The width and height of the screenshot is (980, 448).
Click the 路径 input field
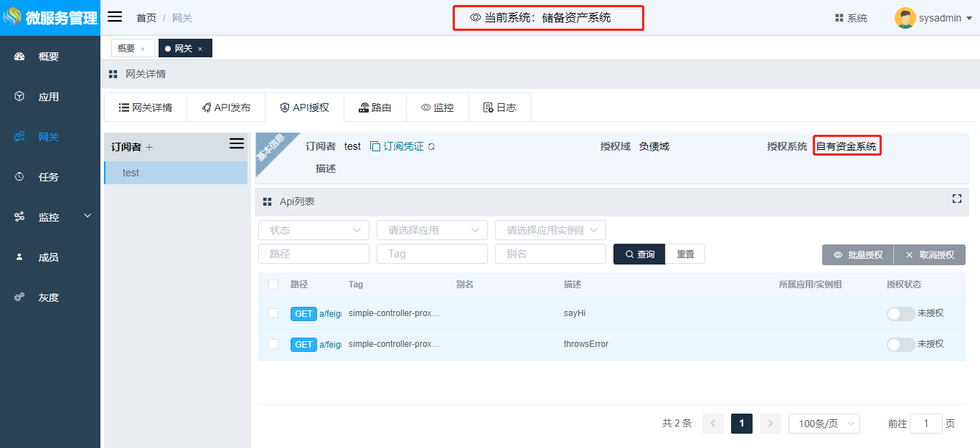(x=314, y=254)
